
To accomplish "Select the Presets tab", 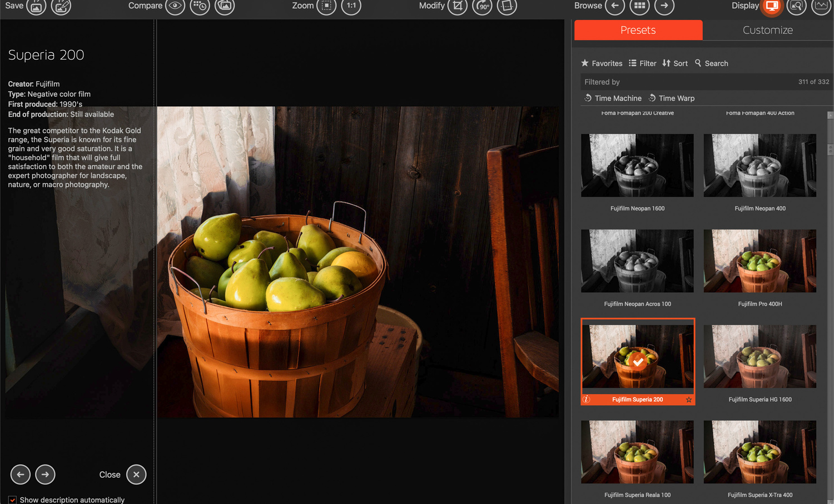I will [638, 30].
